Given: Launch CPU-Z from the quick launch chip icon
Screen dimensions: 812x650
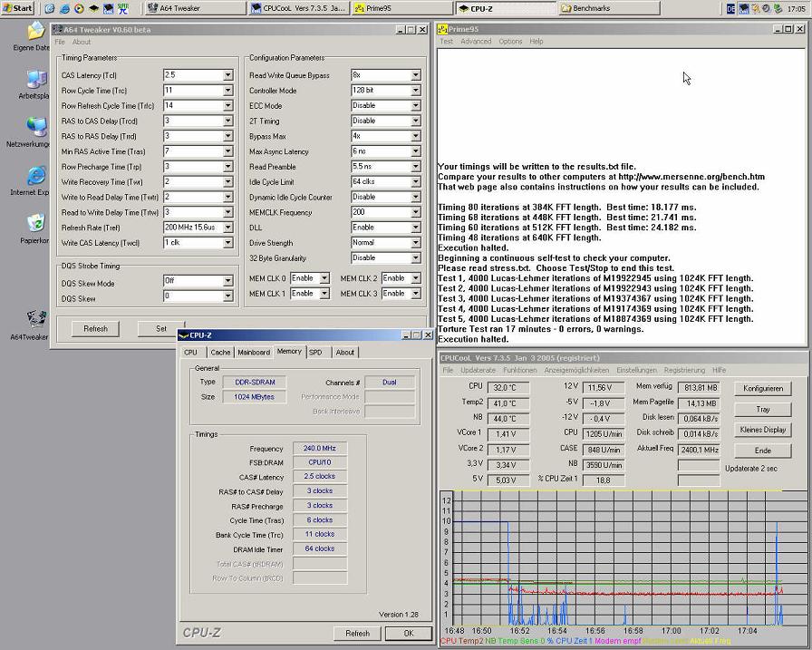Looking at the screenshot, I should (93, 8).
